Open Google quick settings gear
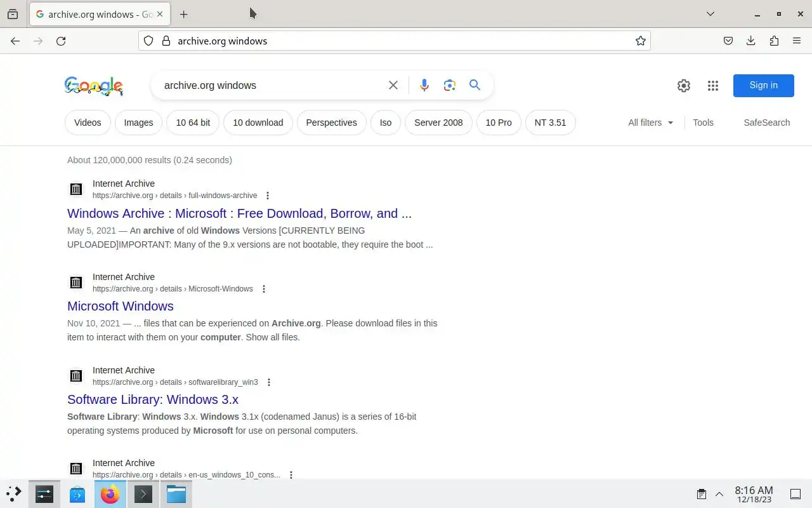812x508 pixels. pos(683,86)
